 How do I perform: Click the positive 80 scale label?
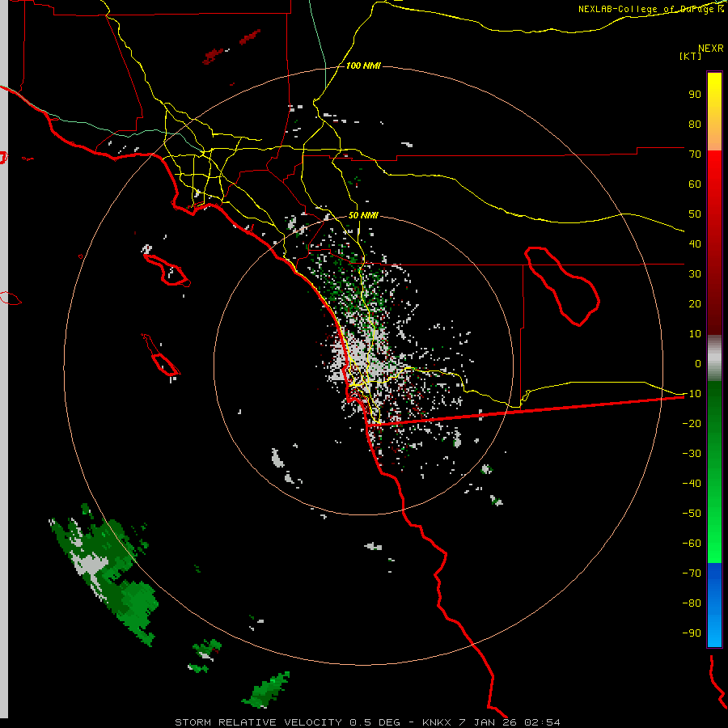click(695, 124)
